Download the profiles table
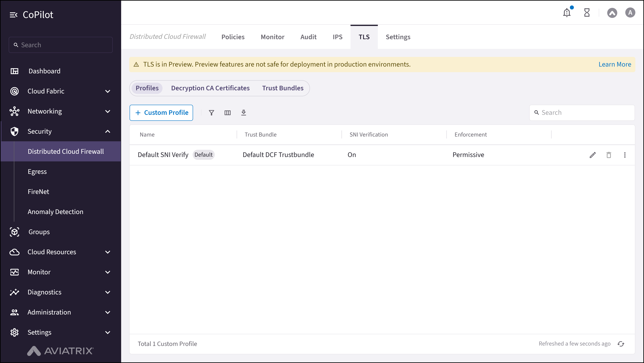The height and width of the screenshot is (363, 644). [x=244, y=113]
